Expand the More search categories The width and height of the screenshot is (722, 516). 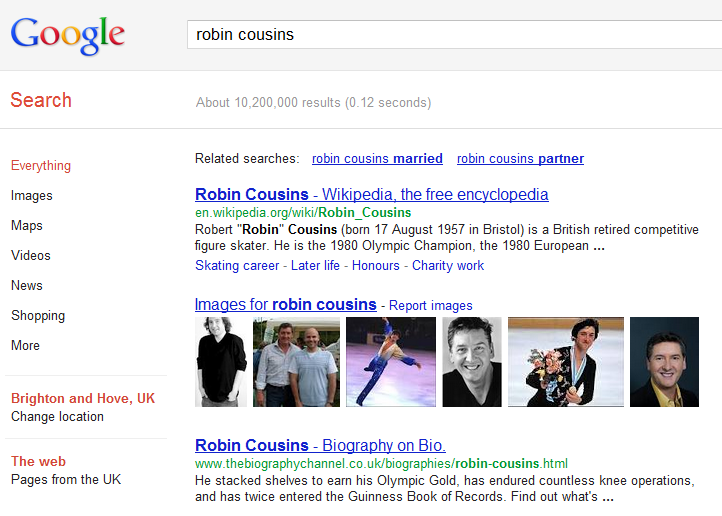[x=26, y=346]
